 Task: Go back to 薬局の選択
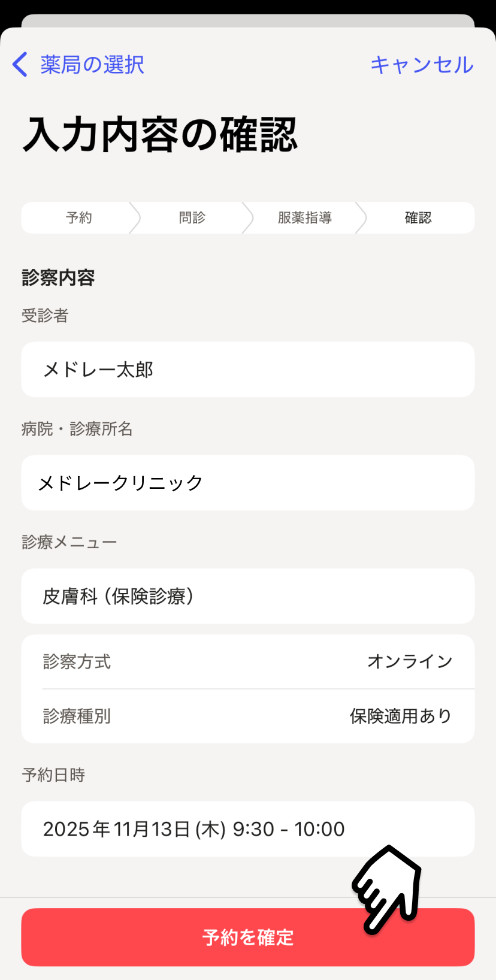pos(92,65)
